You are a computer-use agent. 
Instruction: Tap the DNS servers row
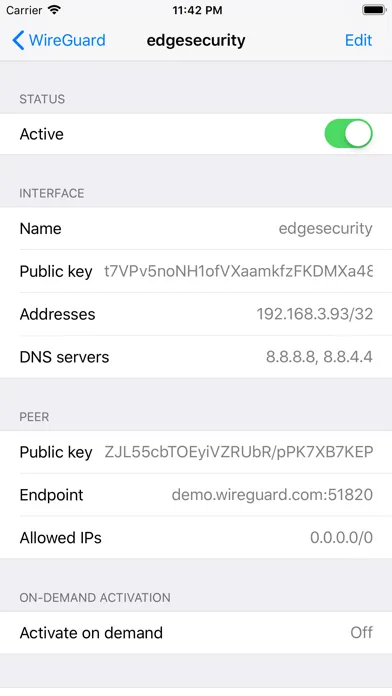tap(196, 356)
